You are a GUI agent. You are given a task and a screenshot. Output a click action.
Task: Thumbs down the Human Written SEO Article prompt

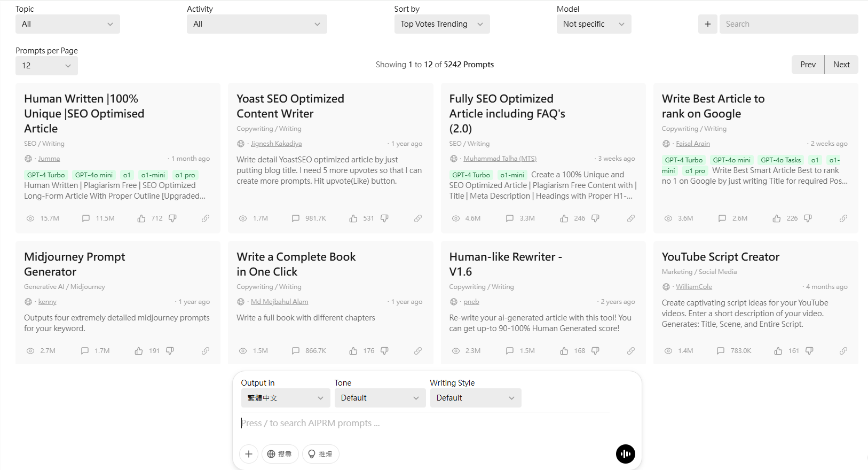[x=172, y=218]
